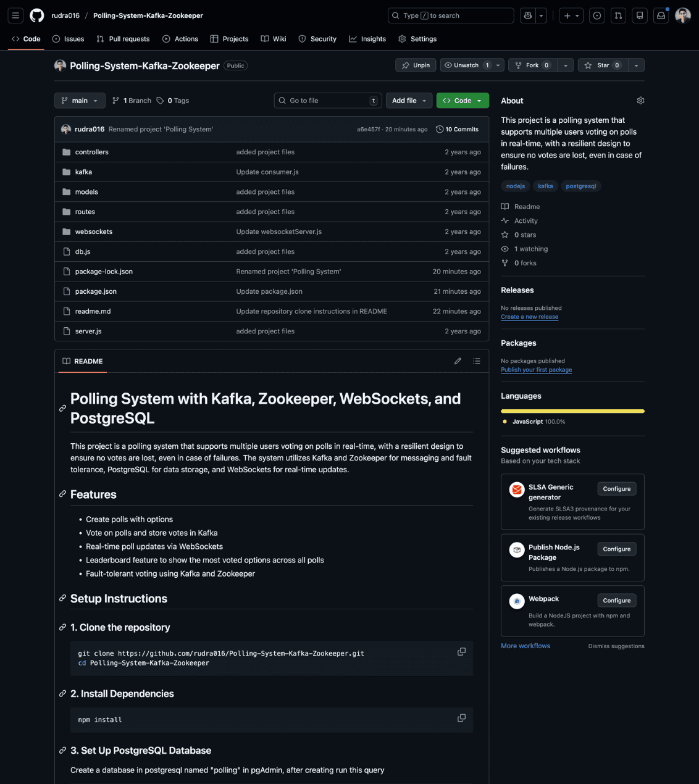Expand the Copilot dropdown caret
The height and width of the screenshot is (784, 699).
click(x=542, y=15)
